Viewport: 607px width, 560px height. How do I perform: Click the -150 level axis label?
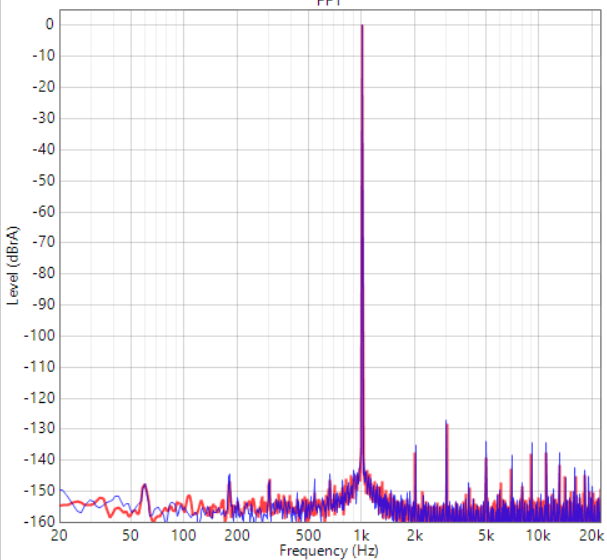[x=39, y=491]
